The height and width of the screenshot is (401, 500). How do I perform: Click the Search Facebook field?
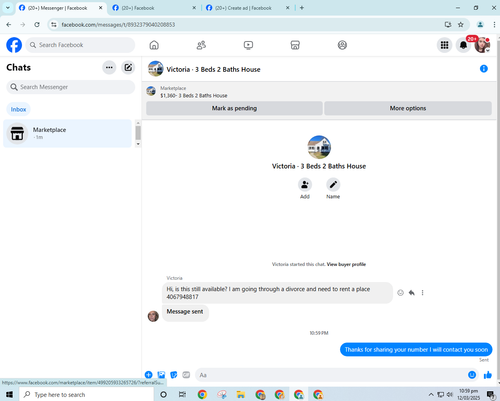click(x=80, y=45)
